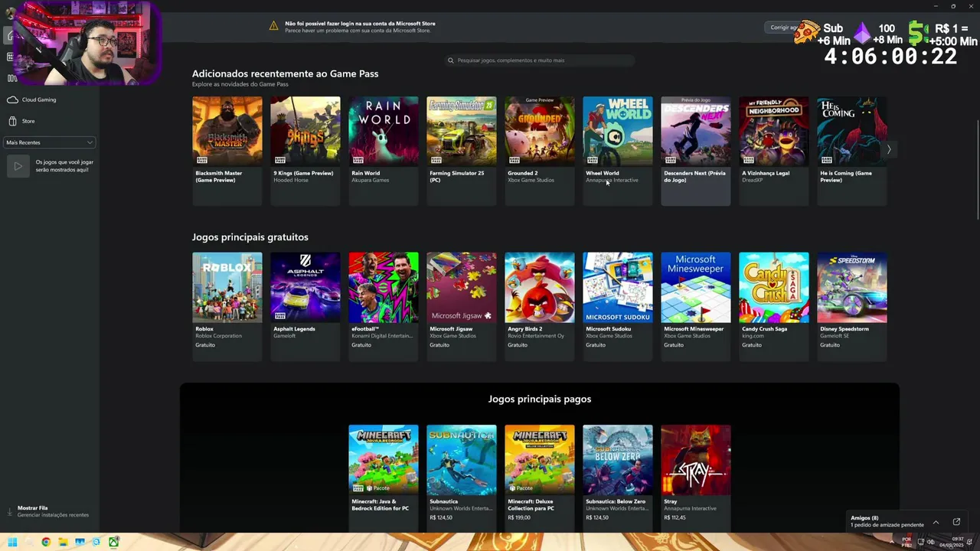980x551 pixels.
Task: Click the yellow warning triangle icon
Action: click(273, 26)
